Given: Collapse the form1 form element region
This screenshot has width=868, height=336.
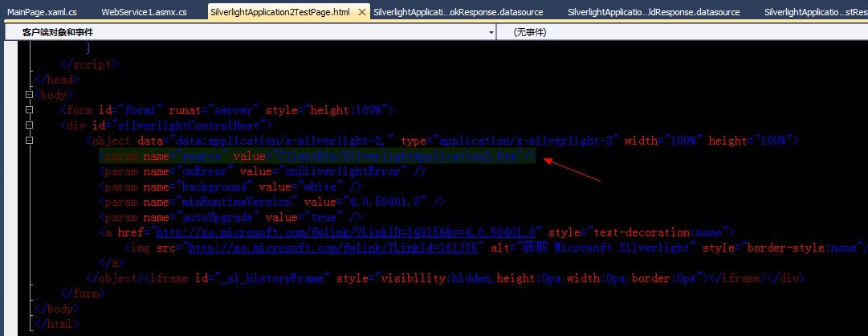Looking at the screenshot, I should point(29,110).
